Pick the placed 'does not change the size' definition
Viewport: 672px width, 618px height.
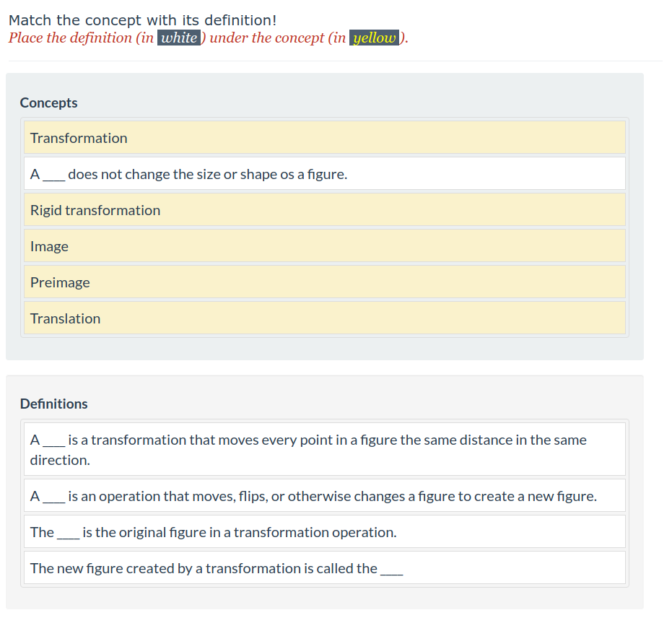pos(324,174)
